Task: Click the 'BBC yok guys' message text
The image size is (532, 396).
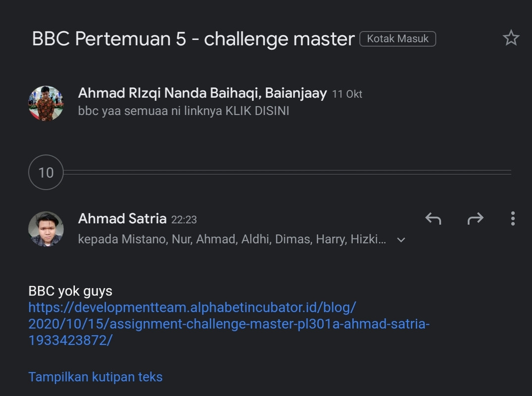Action: pyautogui.click(x=70, y=291)
